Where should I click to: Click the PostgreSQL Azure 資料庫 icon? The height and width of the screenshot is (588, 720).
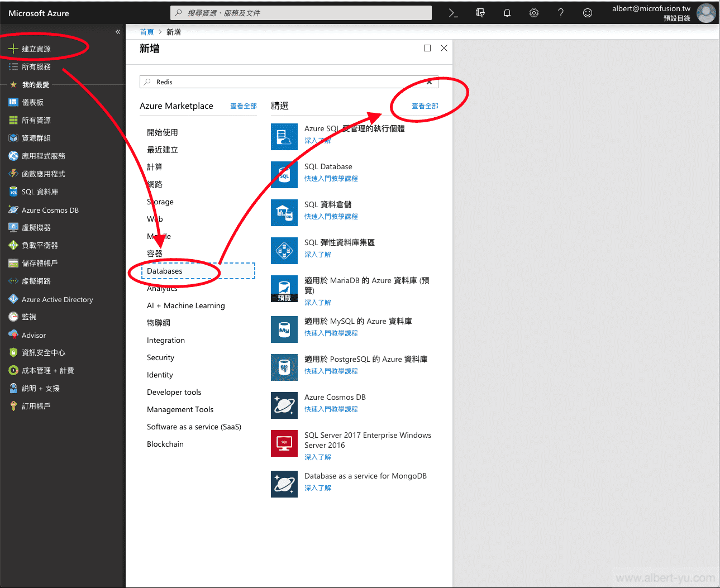[x=284, y=367]
